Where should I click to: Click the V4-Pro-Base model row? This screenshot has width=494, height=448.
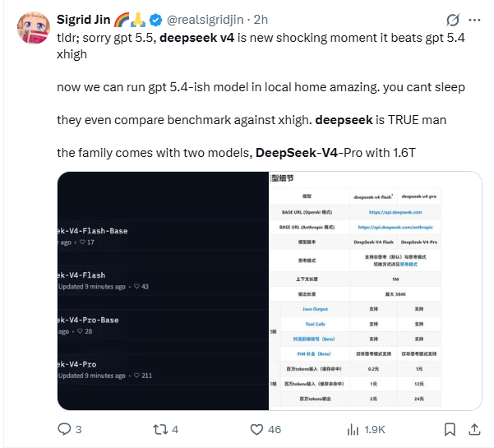pos(89,319)
